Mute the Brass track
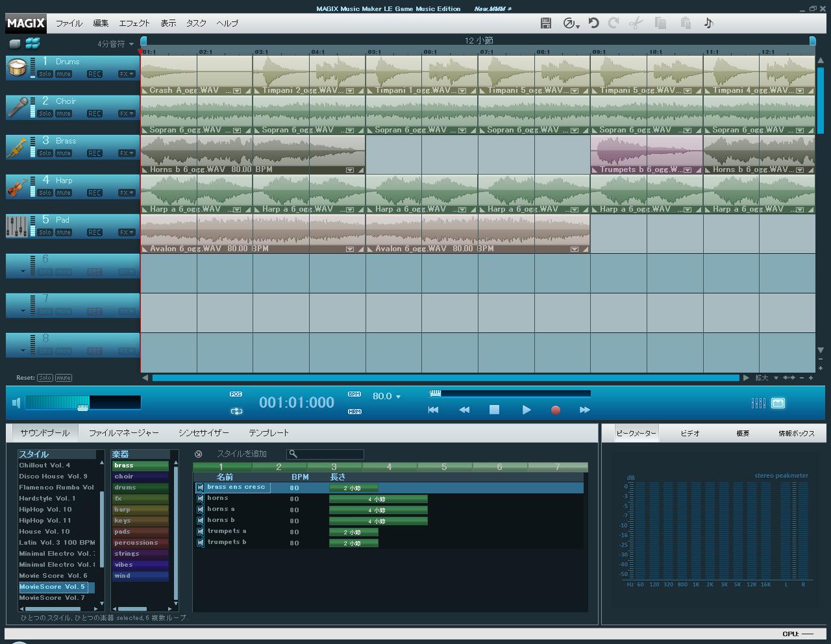Image resolution: width=831 pixels, height=644 pixels. click(64, 153)
